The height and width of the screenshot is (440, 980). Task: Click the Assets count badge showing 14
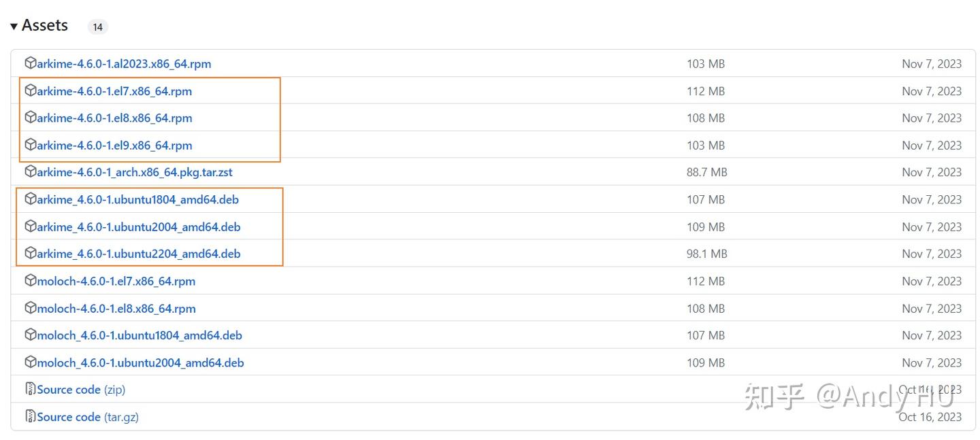coord(97,27)
